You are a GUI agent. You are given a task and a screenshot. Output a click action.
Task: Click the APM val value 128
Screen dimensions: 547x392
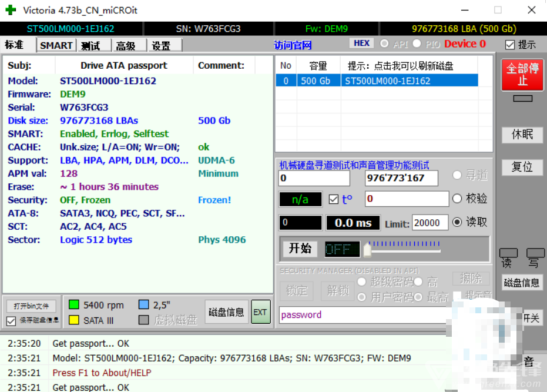tap(69, 173)
